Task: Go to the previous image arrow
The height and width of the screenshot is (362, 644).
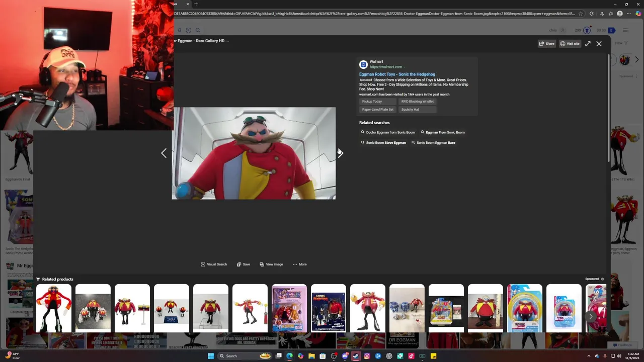Action: (x=164, y=153)
